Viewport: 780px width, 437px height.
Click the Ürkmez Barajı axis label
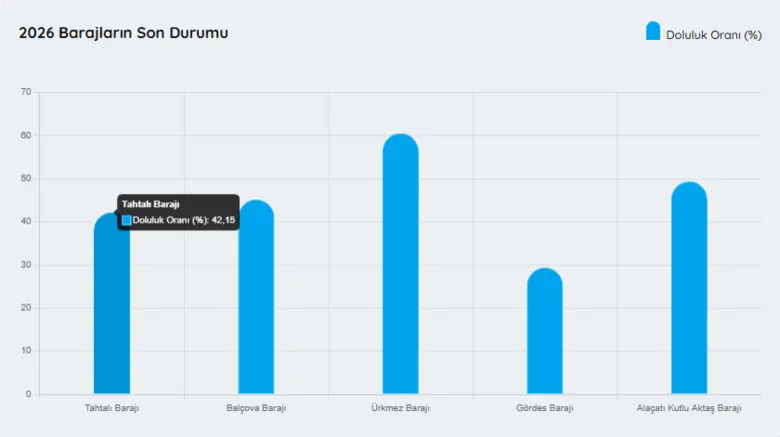click(400, 408)
